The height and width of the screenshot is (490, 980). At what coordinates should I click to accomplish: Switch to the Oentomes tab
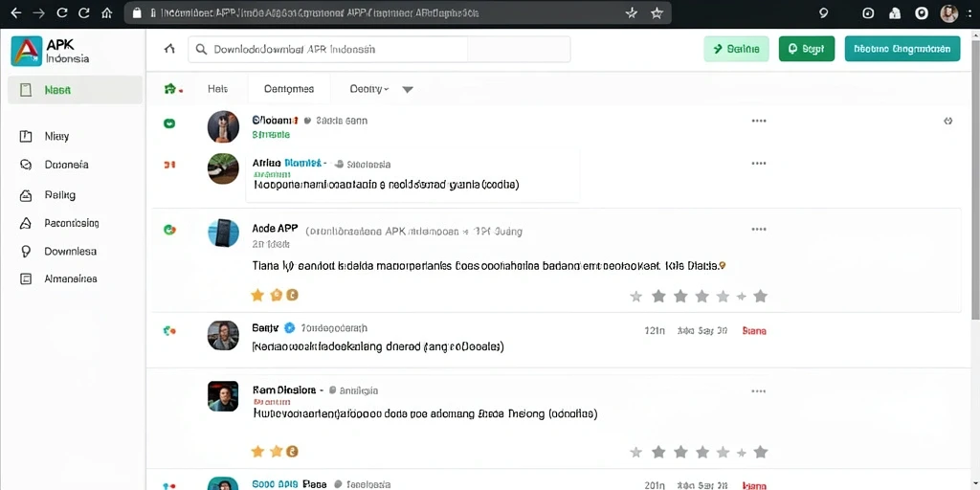[289, 89]
